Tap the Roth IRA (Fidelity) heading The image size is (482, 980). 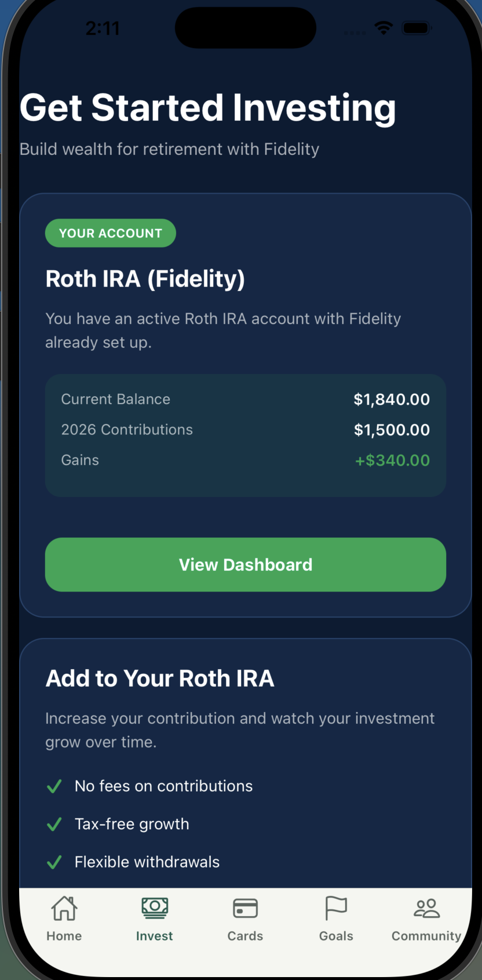145,279
